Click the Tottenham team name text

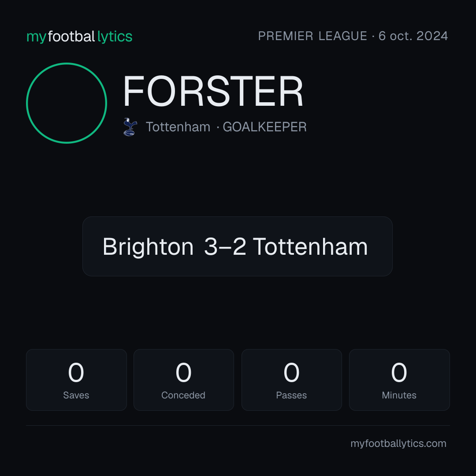coord(178,127)
